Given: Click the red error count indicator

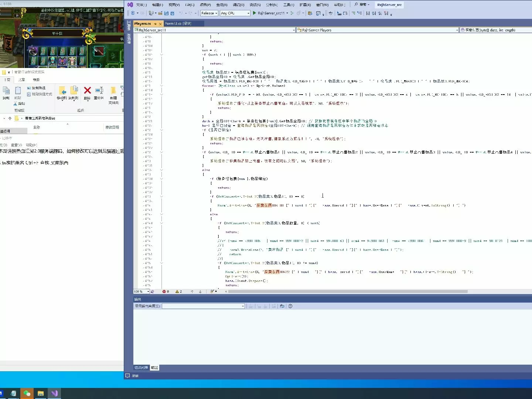Looking at the screenshot, I should tap(166, 291).
